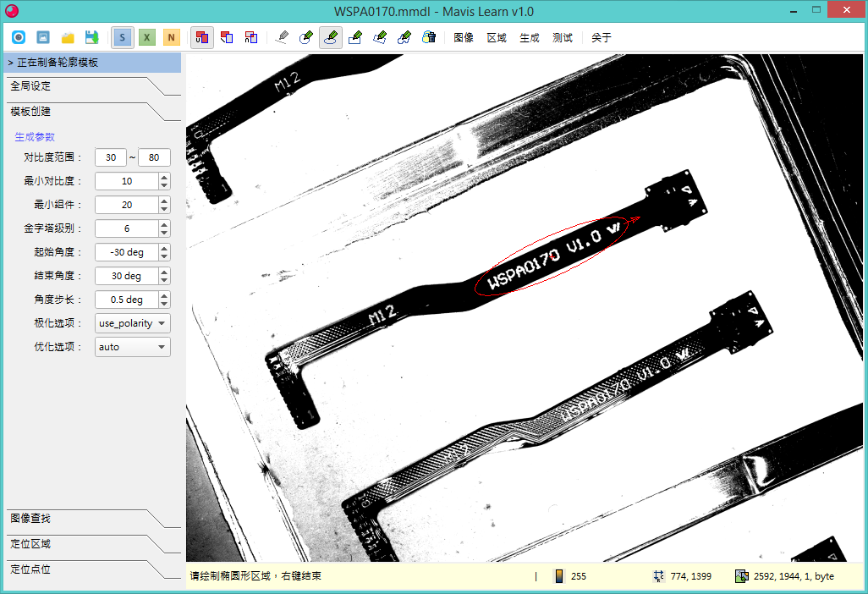Image resolution: width=868 pixels, height=594 pixels.
Task: Expand the 图像查找 panel section
Action: [93, 519]
